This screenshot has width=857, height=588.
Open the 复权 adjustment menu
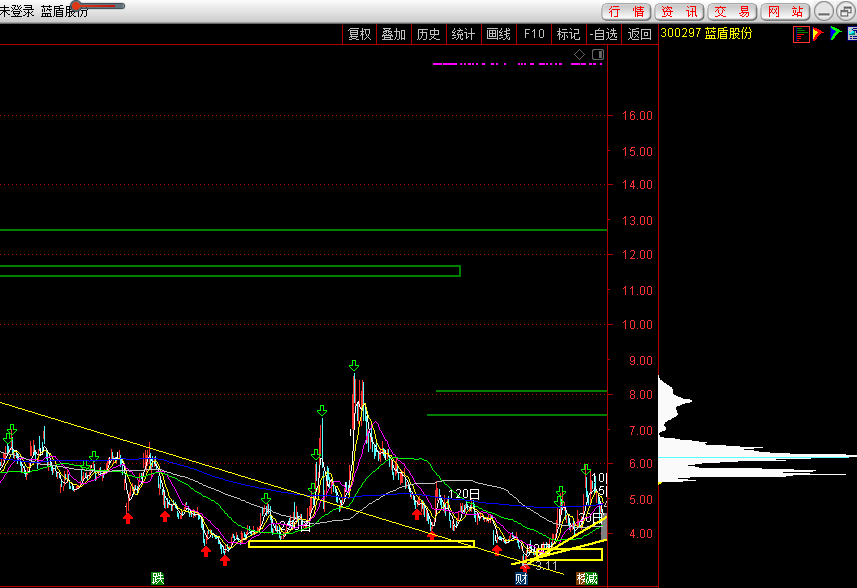[x=360, y=34]
